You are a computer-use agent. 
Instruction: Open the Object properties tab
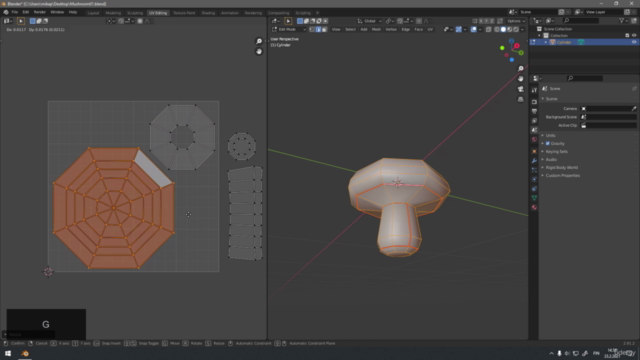pyautogui.click(x=534, y=151)
